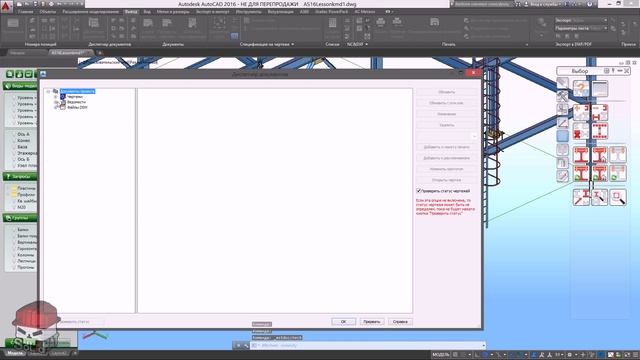Collapse the Группы section header

(x=20, y=218)
